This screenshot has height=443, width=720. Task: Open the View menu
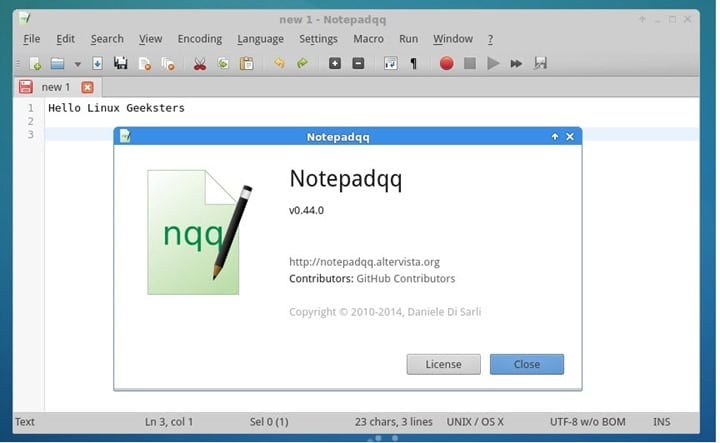151,39
